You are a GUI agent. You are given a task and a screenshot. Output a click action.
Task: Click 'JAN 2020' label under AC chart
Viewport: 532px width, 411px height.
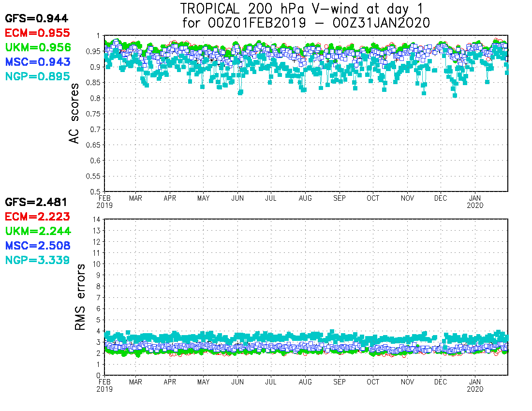475,202
